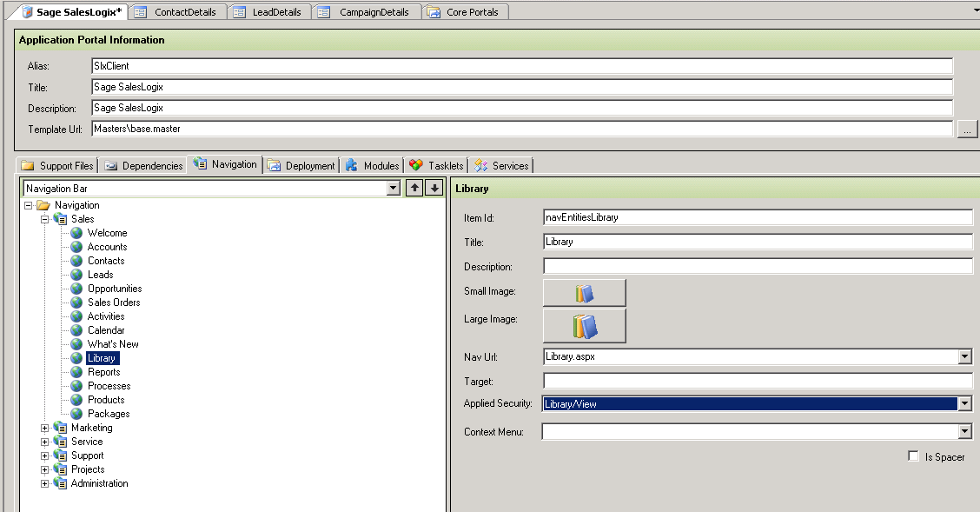Expand the Marketing tree node
This screenshot has height=512, width=980.
(44, 429)
